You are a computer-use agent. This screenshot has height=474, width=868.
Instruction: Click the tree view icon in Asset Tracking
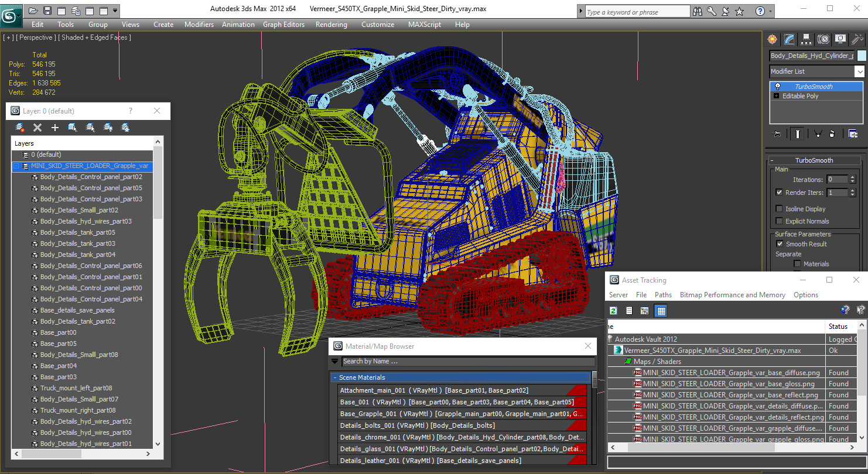[645, 311]
